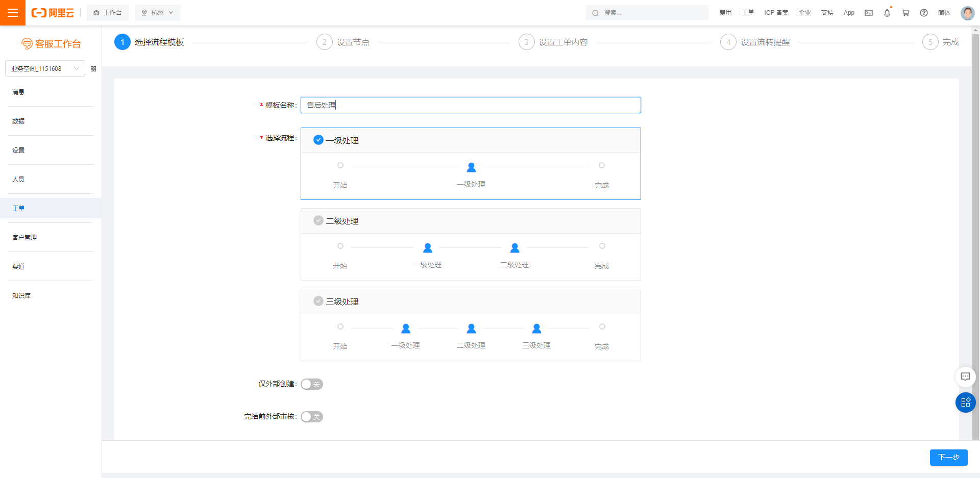Screen dimensions: 980x478
Task: Click the 模板名称 input field
Action: [x=471, y=105]
